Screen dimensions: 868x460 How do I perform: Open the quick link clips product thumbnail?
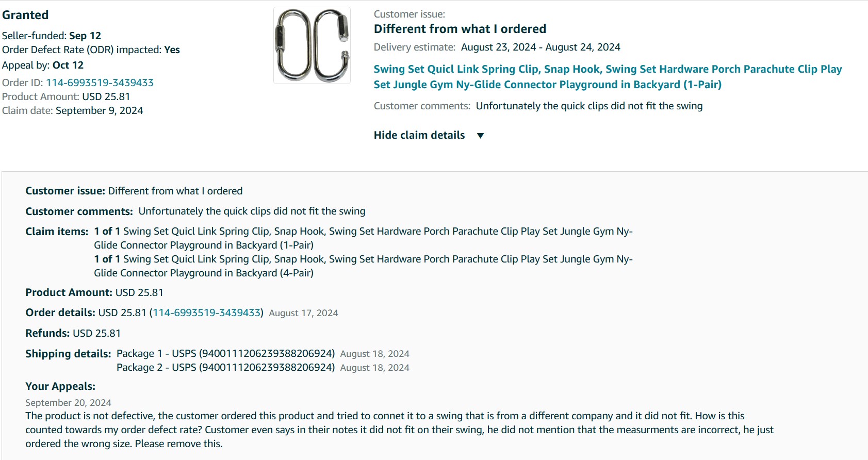click(x=312, y=45)
